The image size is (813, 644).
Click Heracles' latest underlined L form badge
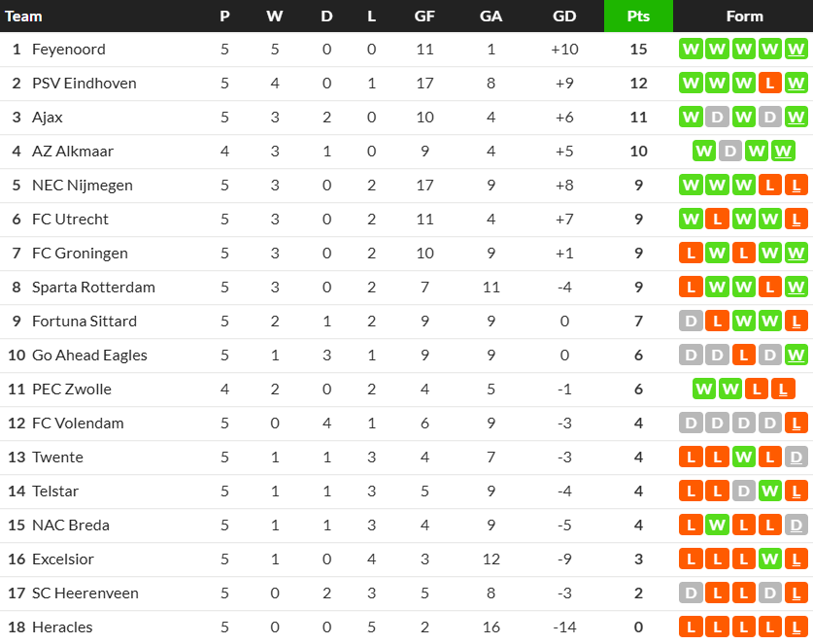coord(796,627)
